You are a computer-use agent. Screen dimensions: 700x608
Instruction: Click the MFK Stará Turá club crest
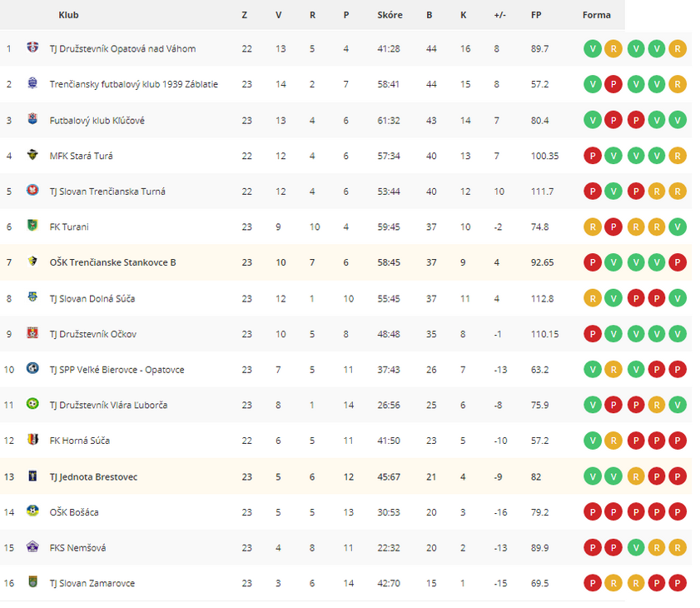[x=32, y=155]
